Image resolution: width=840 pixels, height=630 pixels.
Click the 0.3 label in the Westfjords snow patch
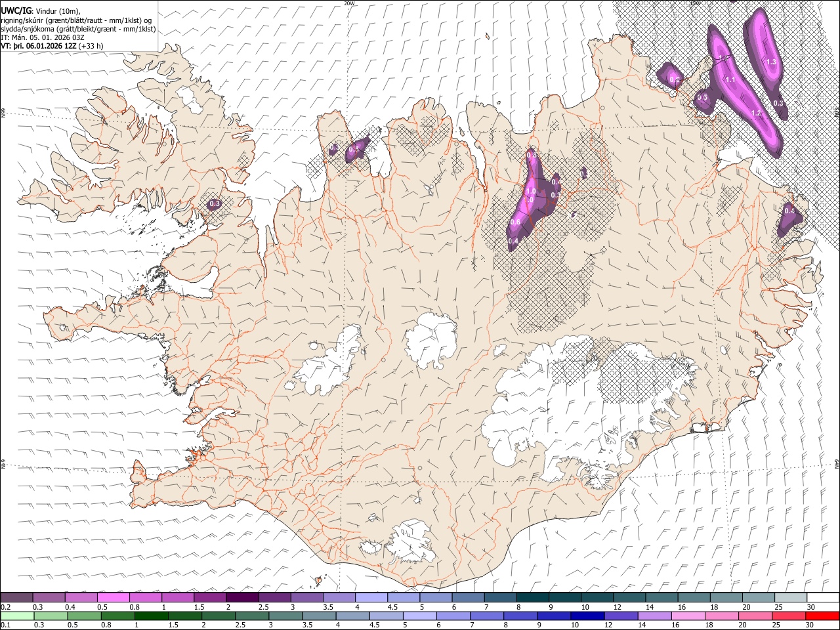pos(215,204)
